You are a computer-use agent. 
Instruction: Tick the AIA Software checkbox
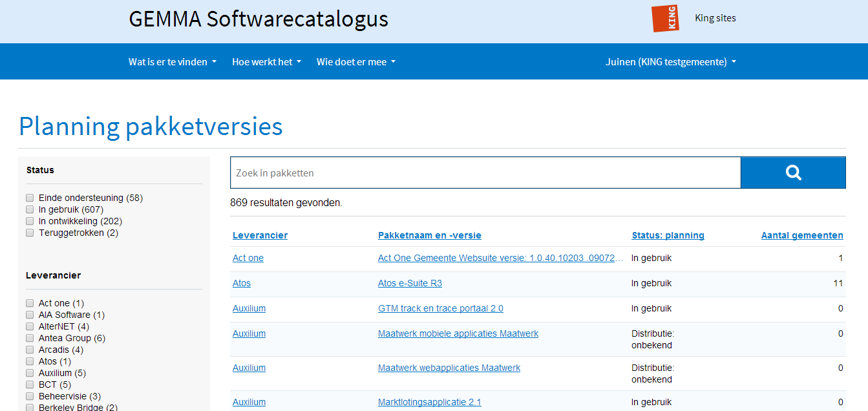[x=30, y=315]
